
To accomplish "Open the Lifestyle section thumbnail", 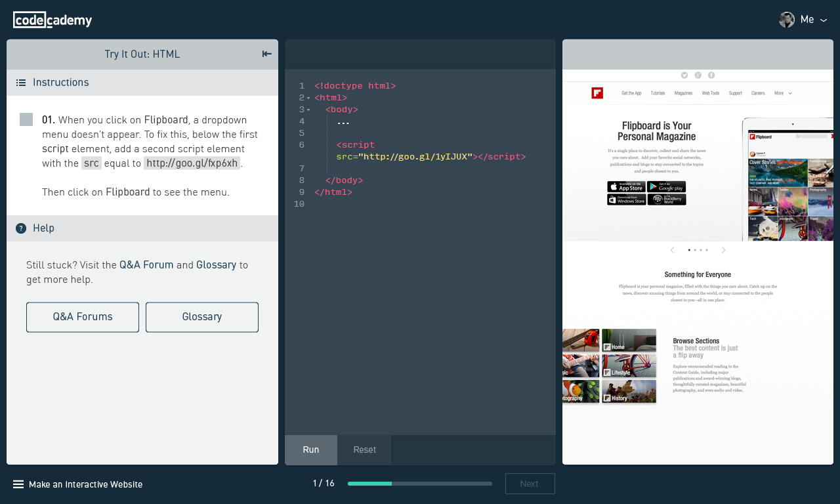I will point(629,366).
